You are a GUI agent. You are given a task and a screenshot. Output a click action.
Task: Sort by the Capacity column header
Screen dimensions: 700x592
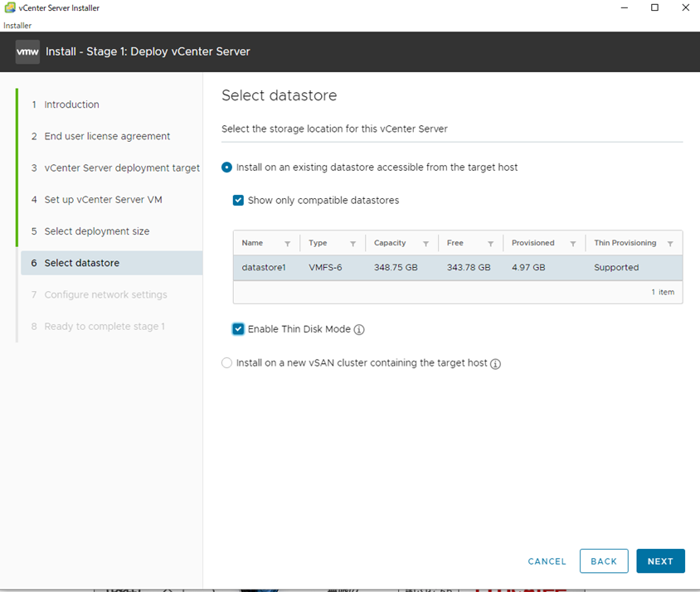[390, 243]
